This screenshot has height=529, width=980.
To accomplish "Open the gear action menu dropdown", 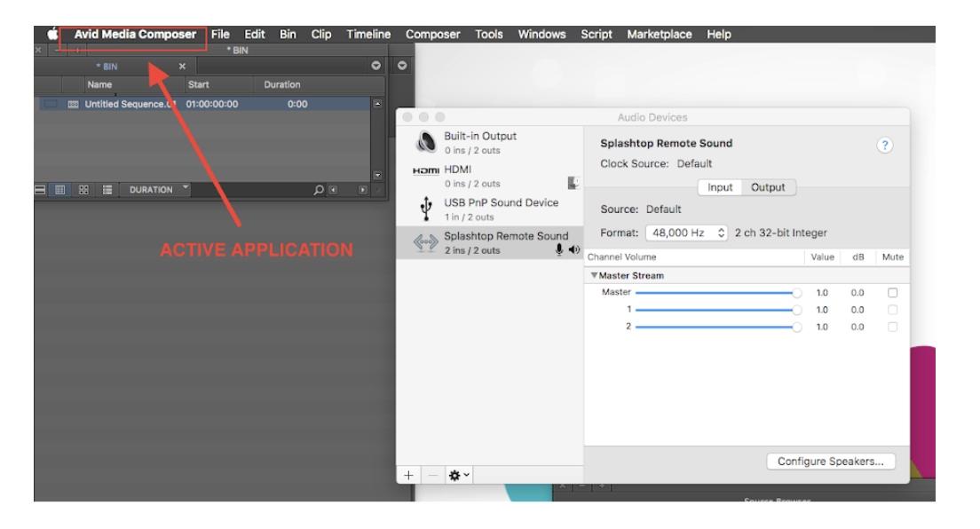I will [x=459, y=475].
